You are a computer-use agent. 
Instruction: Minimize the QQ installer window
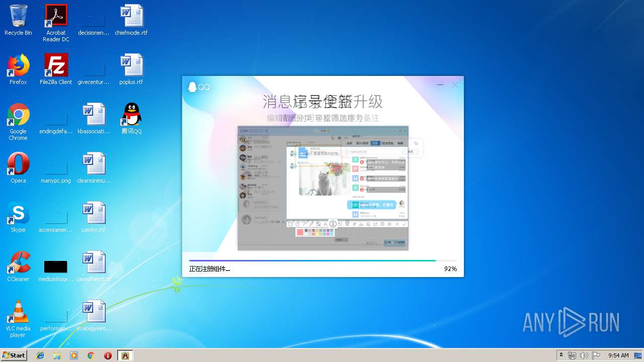pos(440,85)
